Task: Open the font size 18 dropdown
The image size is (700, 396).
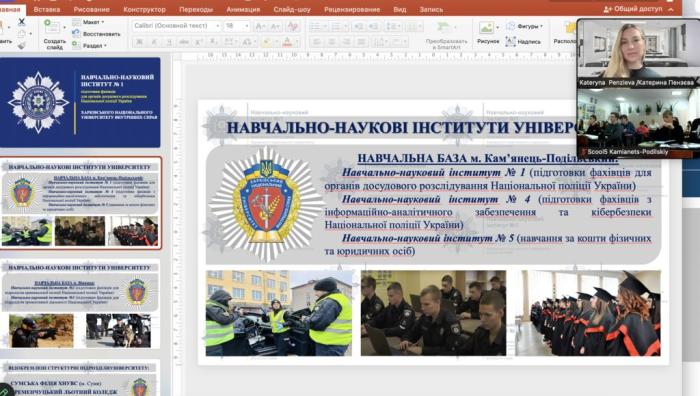Action: tap(246, 26)
